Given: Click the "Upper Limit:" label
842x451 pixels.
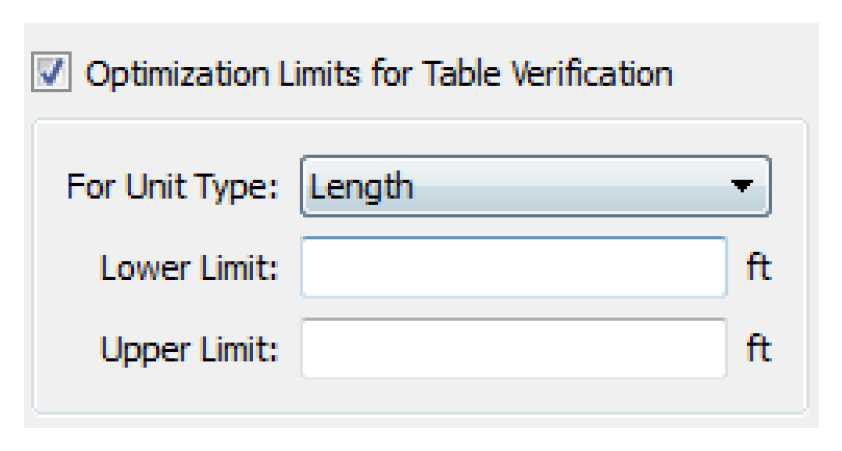Looking at the screenshot, I should [191, 350].
